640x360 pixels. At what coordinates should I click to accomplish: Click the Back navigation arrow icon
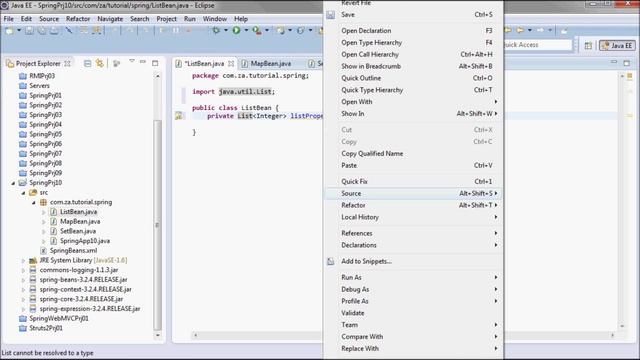(x=520, y=30)
